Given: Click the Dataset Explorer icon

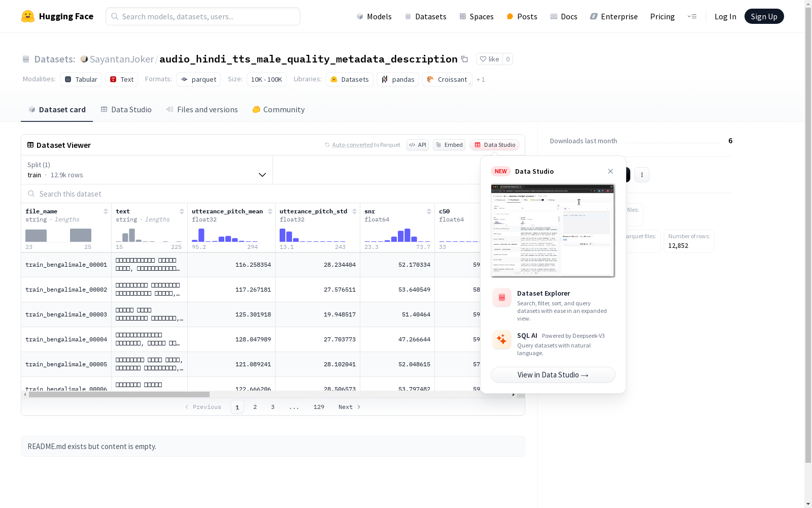Looking at the screenshot, I should coord(502,298).
